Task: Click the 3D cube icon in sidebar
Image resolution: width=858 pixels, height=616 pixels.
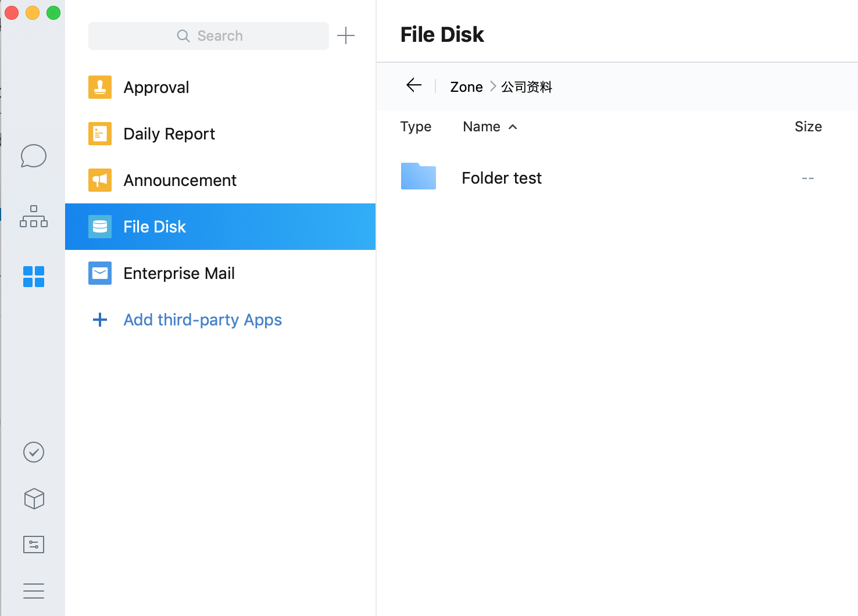Action: point(34,499)
